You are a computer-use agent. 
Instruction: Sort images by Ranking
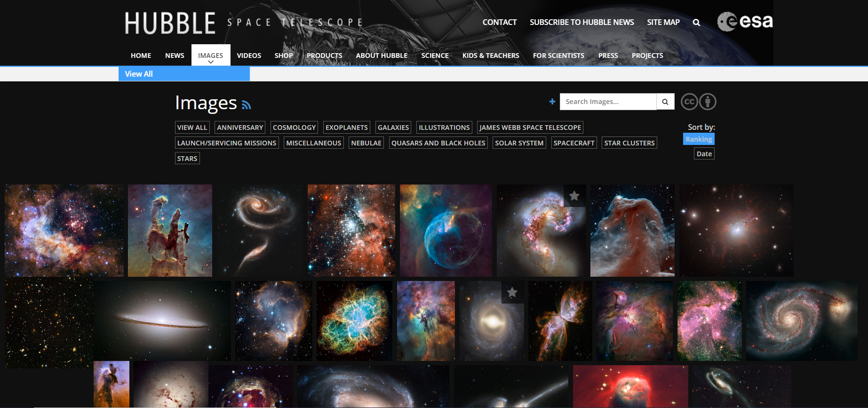click(699, 139)
